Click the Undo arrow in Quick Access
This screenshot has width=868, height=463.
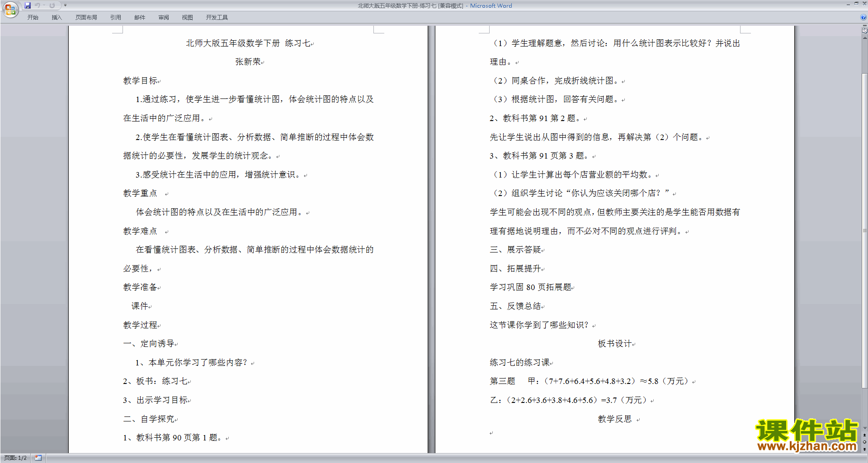point(38,5)
